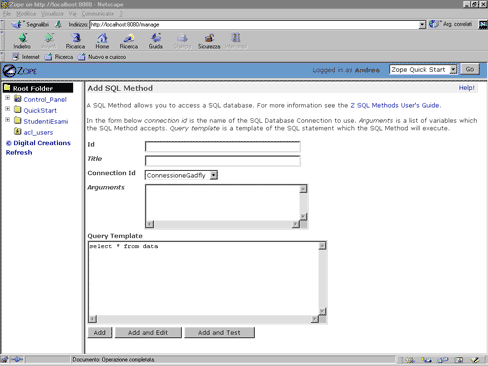
Task: Open the Visualizza menu
Action: [x=52, y=14]
